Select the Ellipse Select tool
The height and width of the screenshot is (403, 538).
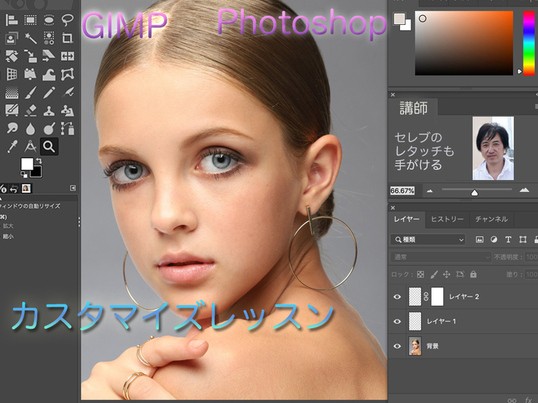(49, 20)
